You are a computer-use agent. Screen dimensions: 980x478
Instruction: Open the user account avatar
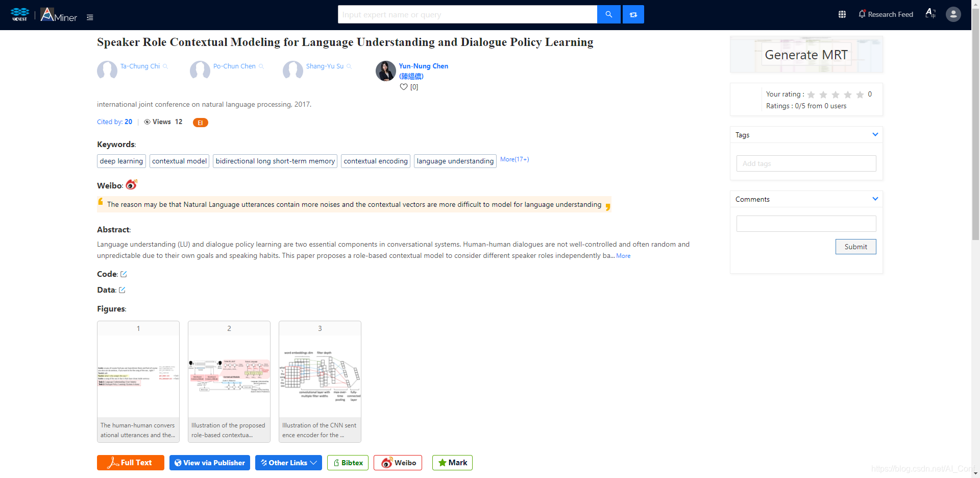(953, 14)
